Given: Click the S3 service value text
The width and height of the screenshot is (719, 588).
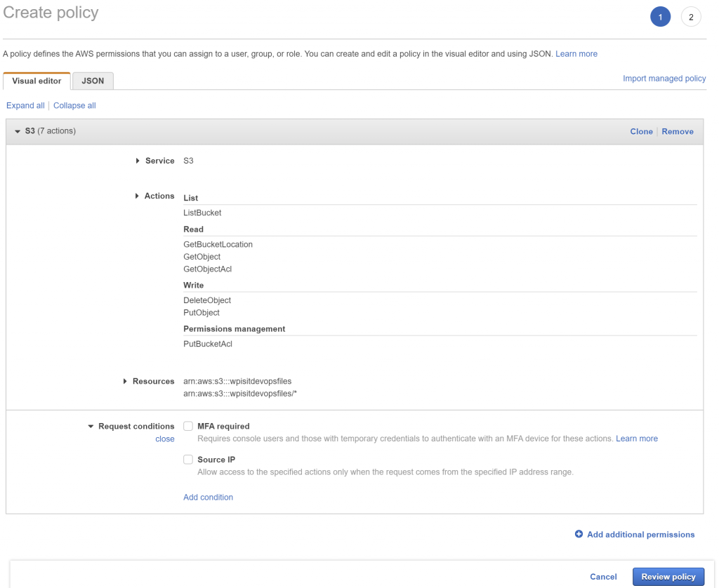Looking at the screenshot, I should [x=188, y=161].
